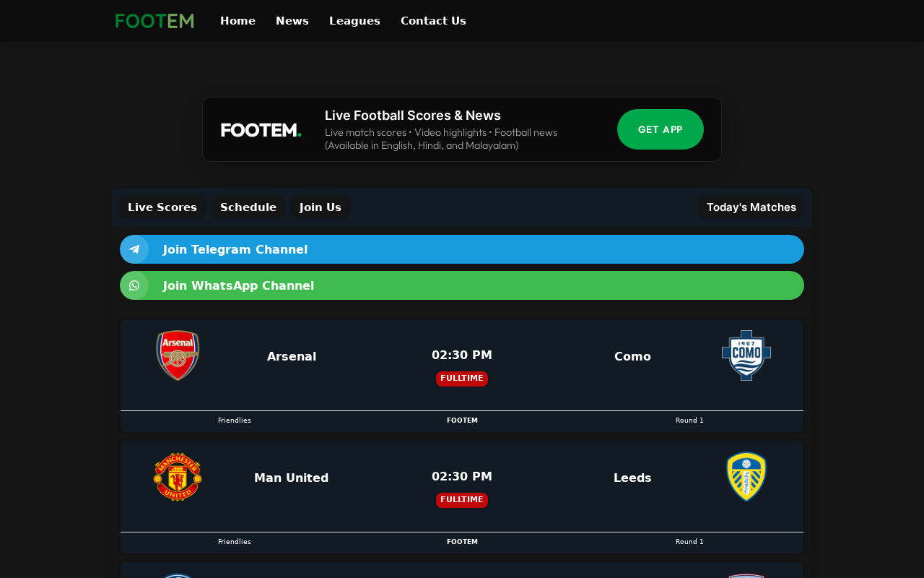
Task: Click Join WhatsApp Channel banner
Action: pos(462,285)
